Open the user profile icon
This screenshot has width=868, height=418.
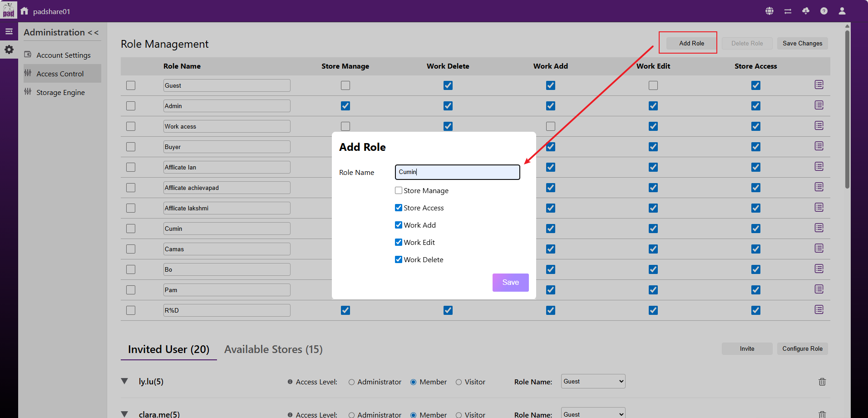point(842,11)
